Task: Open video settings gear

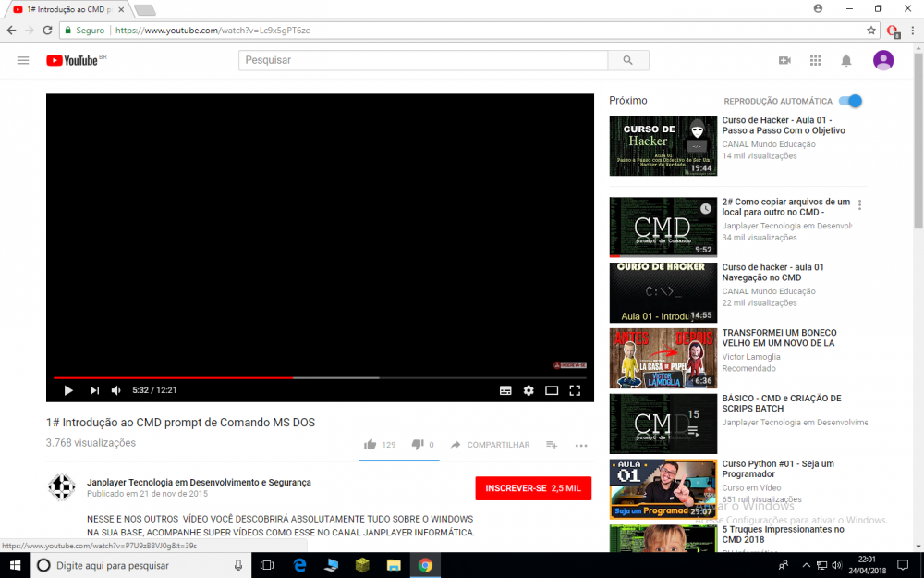Action: pyautogui.click(x=529, y=390)
